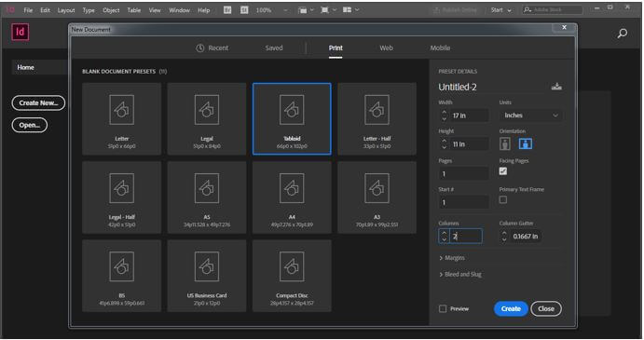The image size is (644, 340).
Task: Click the Open... button on Home screen
Action: [30, 125]
